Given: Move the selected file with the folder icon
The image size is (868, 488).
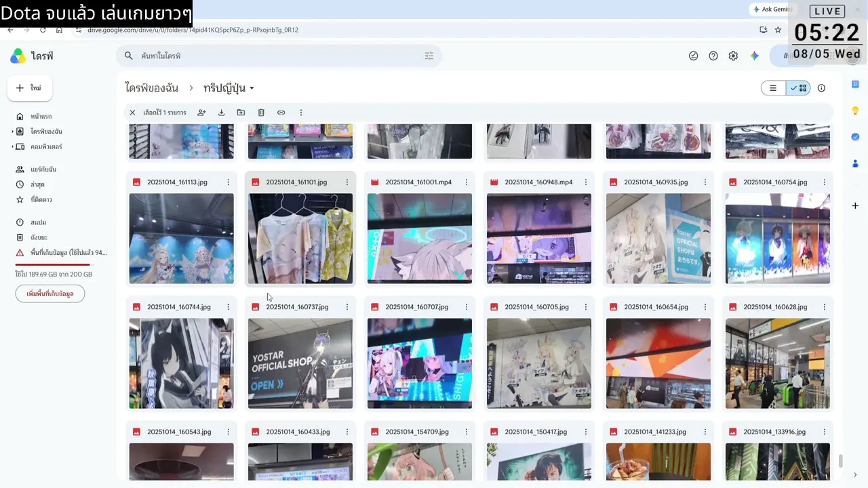Looking at the screenshot, I should point(241,113).
